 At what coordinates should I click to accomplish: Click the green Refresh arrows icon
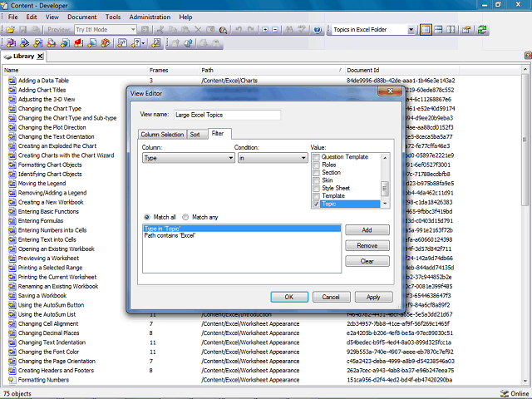(x=482, y=30)
